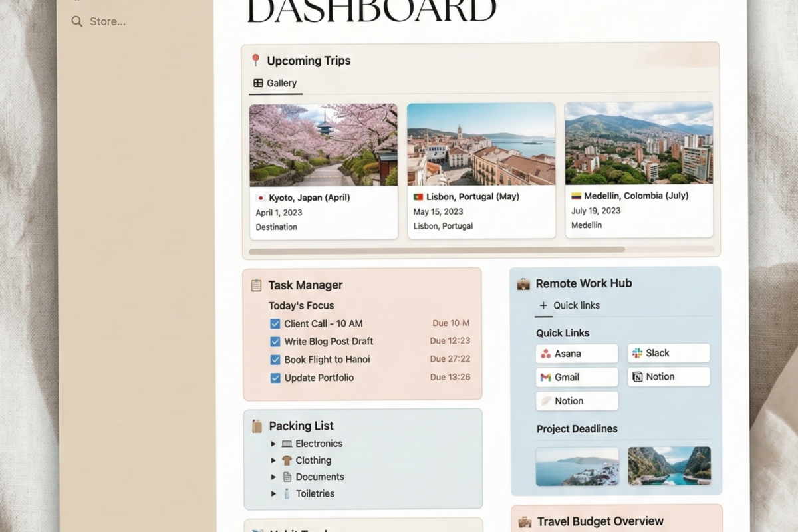This screenshot has height=532, width=798.
Task: Switch to the Gallery view tab
Action: tap(275, 83)
